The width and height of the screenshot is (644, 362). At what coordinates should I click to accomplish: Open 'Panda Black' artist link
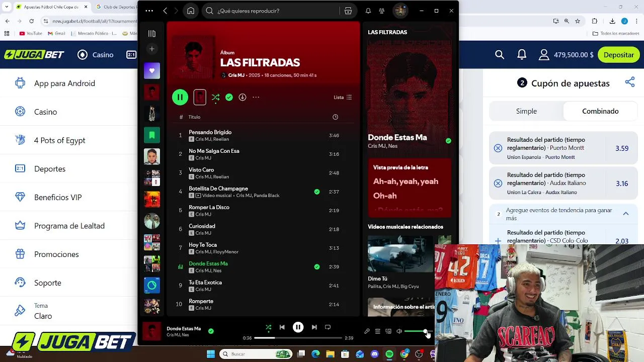tap(266, 196)
